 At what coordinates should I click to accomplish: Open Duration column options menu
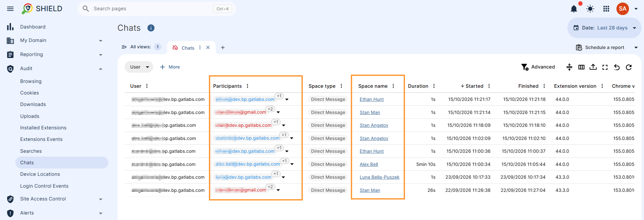coord(434,86)
